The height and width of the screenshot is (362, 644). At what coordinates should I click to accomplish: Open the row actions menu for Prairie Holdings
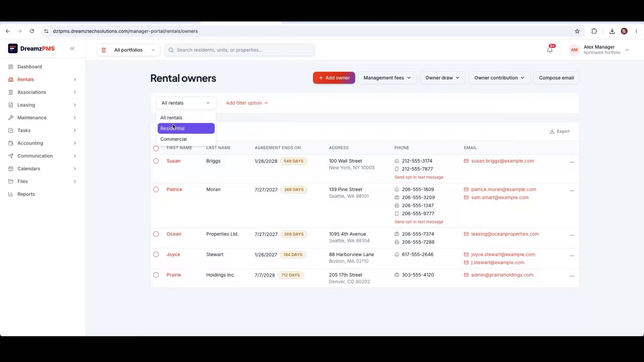(572, 276)
